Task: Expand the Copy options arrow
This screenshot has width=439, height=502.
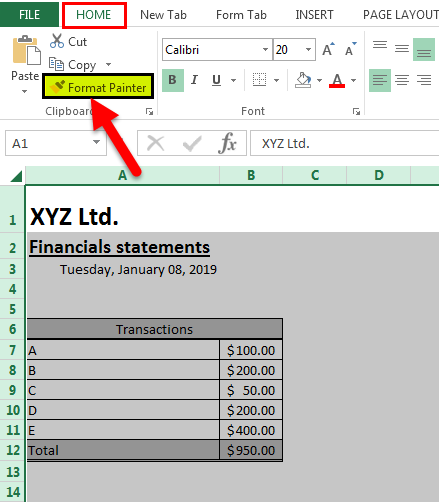Action: click(x=108, y=64)
